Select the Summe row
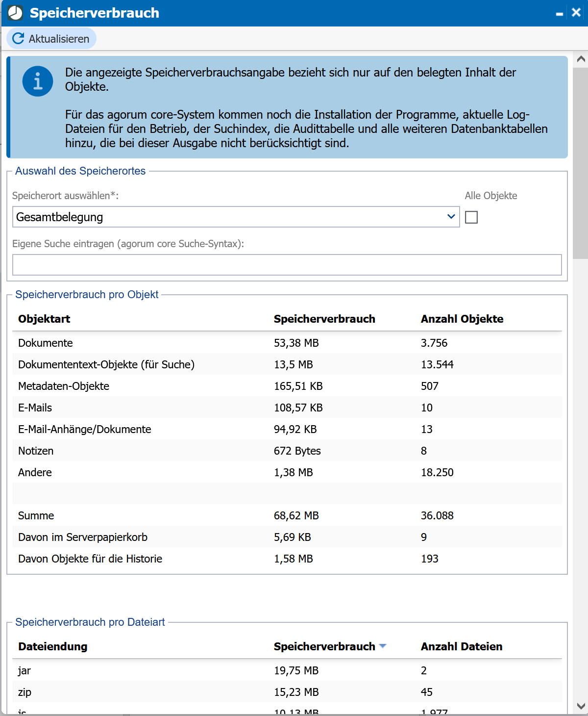This screenshot has height=716, width=588. (287, 515)
